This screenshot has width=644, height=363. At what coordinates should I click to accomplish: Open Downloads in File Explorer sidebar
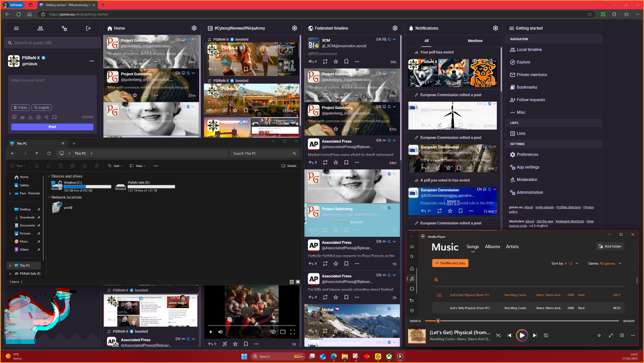[x=27, y=218]
